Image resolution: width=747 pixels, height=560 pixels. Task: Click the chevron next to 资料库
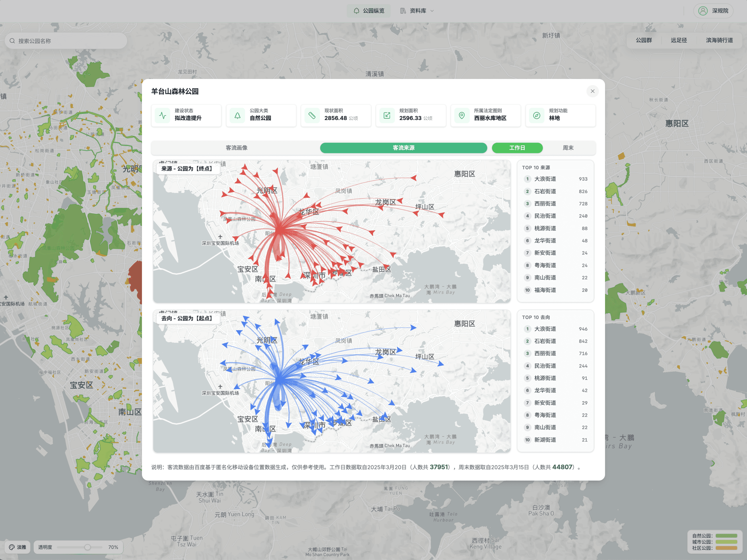click(432, 11)
